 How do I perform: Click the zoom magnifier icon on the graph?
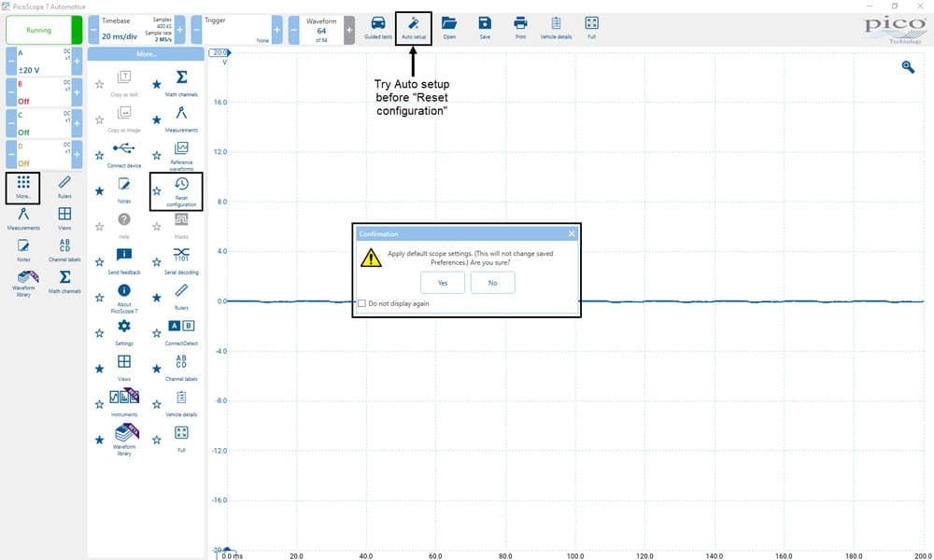(x=908, y=67)
